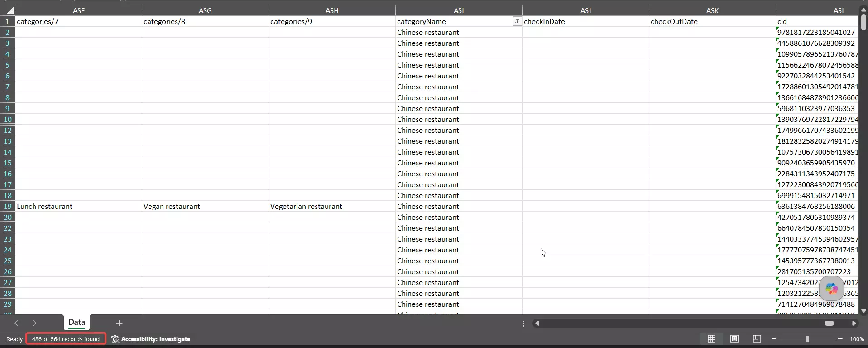The width and height of the screenshot is (868, 348).
Task: Zoom in with plus button
Action: (x=840, y=339)
